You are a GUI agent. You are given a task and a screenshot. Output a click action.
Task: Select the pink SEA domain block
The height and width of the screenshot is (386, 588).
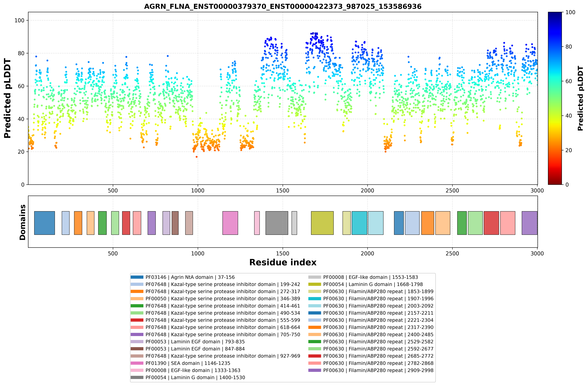[230, 223]
